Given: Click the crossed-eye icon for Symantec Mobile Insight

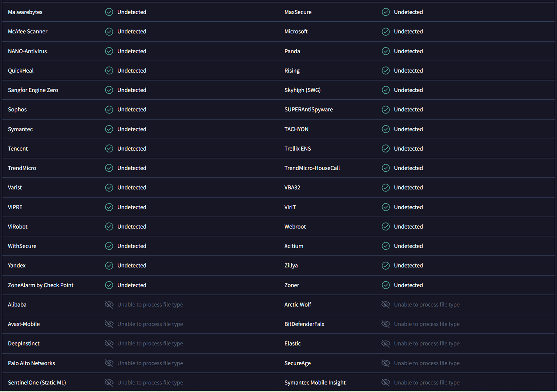Looking at the screenshot, I should [x=386, y=383].
